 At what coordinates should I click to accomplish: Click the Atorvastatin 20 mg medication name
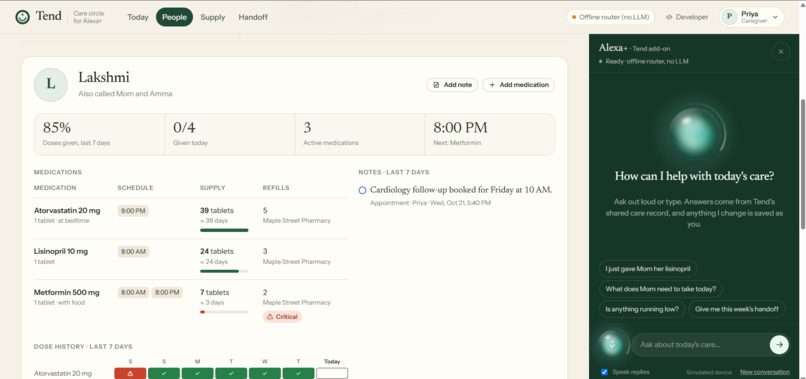tap(67, 210)
